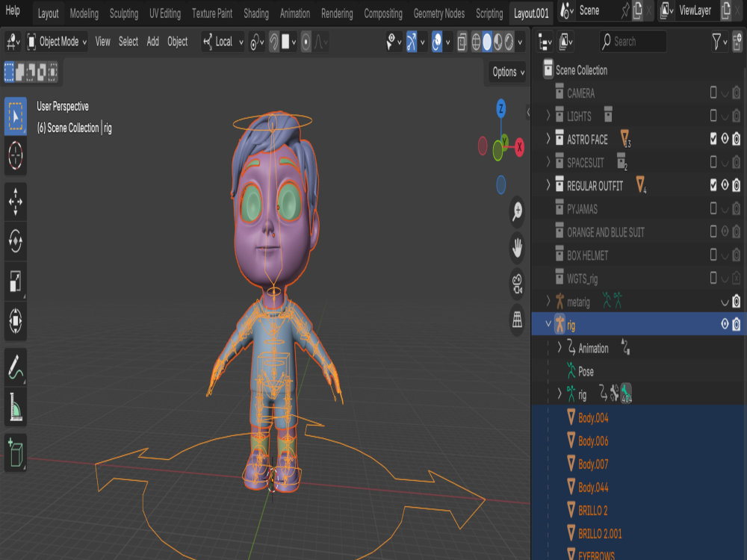Select the Add Cube tool
The image size is (747, 560).
coord(15,452)
